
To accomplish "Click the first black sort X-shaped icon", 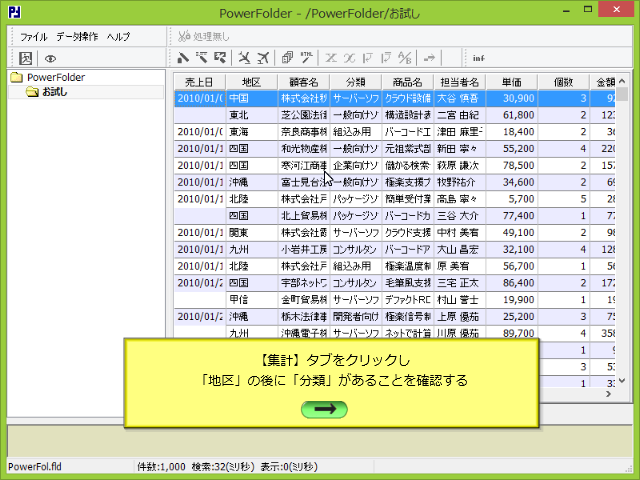I will click(244, 58).
